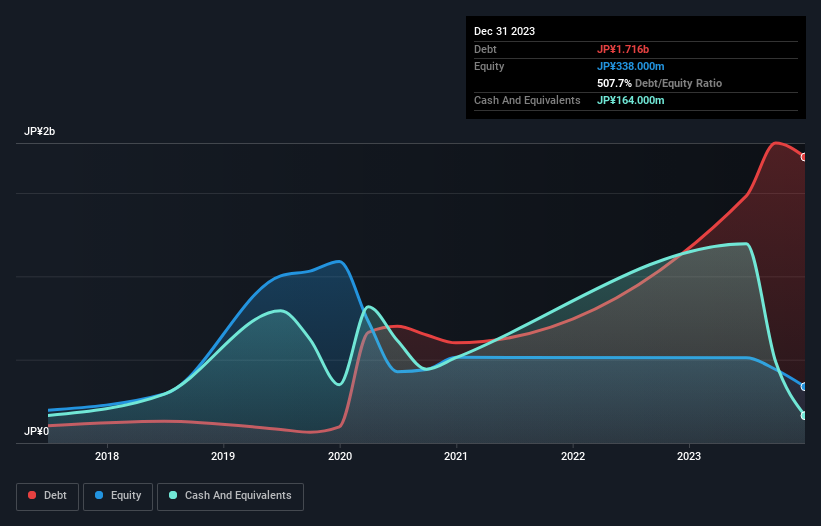Screen dimensions: 821x526
Task: Click the JP¥2b y-axis label
Action: tap(39, 131)
